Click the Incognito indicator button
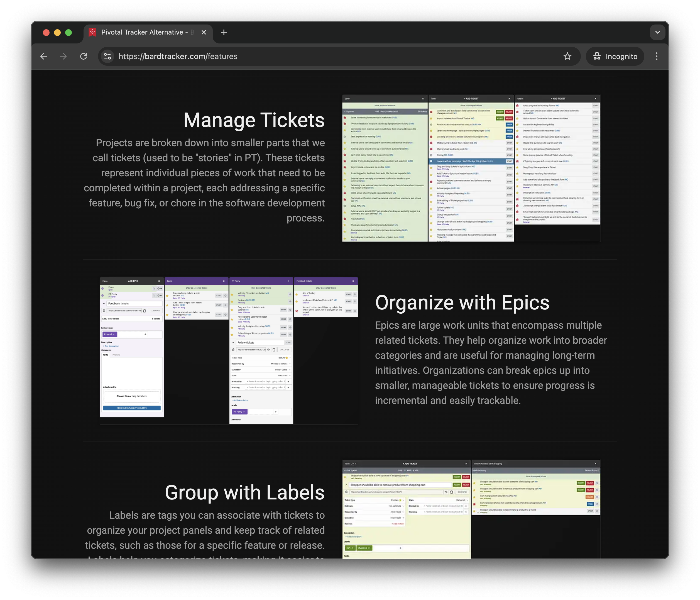Viewport: 700px width, 600px height. [x=615, y=57]
